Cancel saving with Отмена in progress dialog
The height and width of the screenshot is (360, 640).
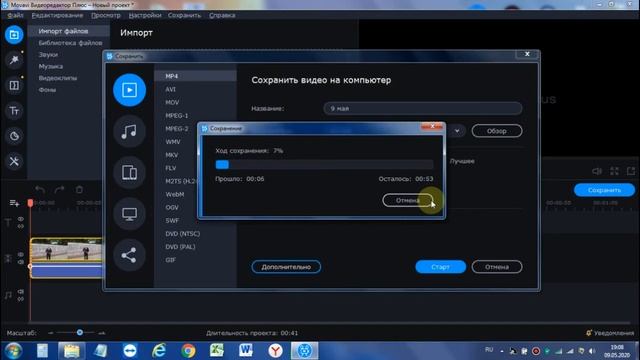tap(408, 200)
